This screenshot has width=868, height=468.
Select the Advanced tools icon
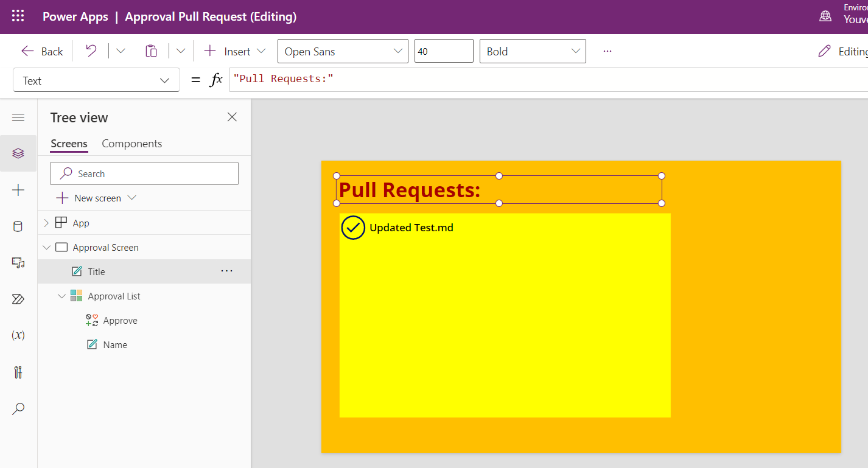18,372
